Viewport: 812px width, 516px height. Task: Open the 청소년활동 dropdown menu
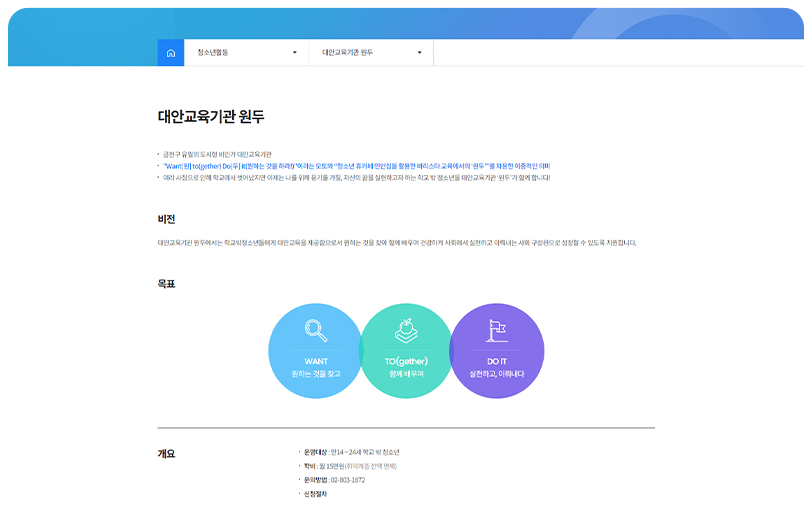[247, 53]
